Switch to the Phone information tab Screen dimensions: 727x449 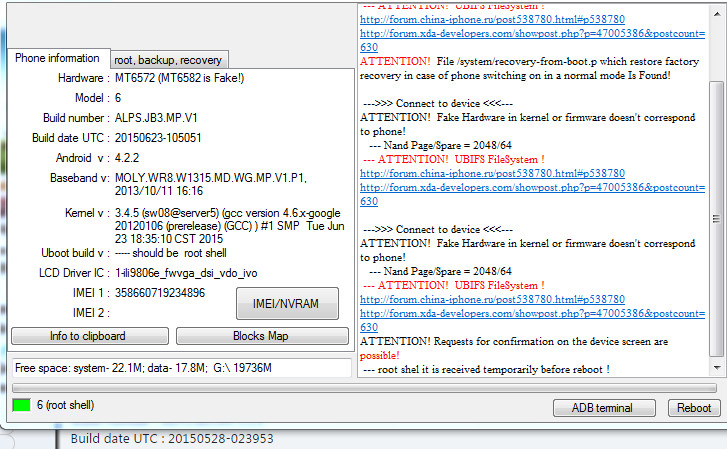(x=57, y=58)
